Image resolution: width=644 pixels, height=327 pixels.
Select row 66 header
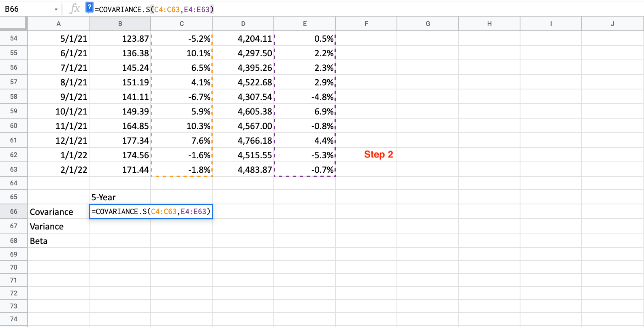click(14, 212)
